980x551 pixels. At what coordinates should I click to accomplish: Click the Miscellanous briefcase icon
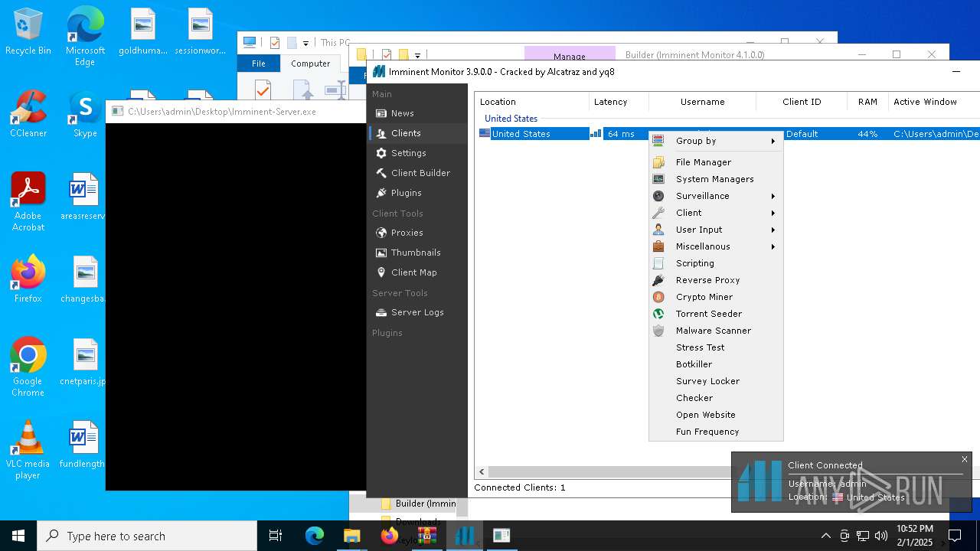[x=658, y=246]
